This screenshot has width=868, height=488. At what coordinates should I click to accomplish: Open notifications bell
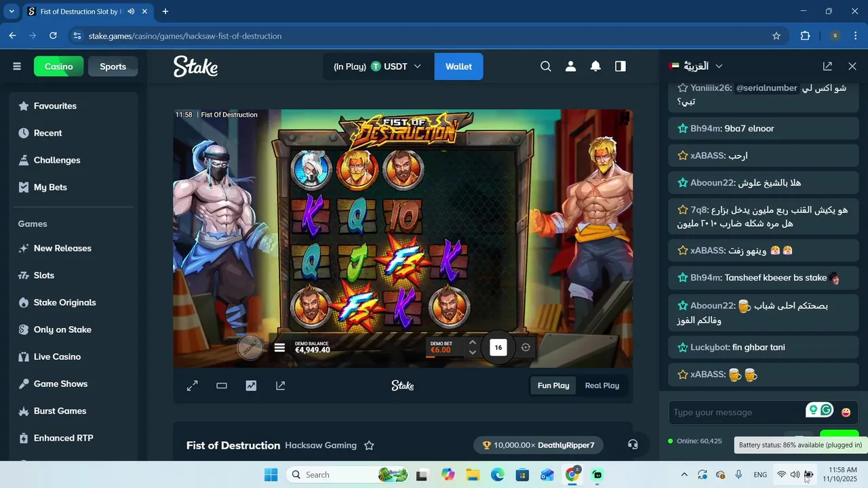595,66
